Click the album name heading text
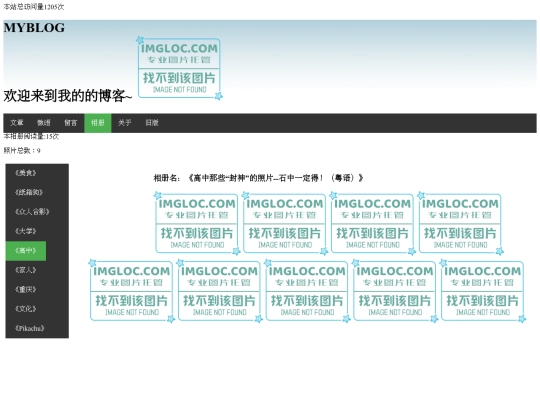 coord(258,178)
